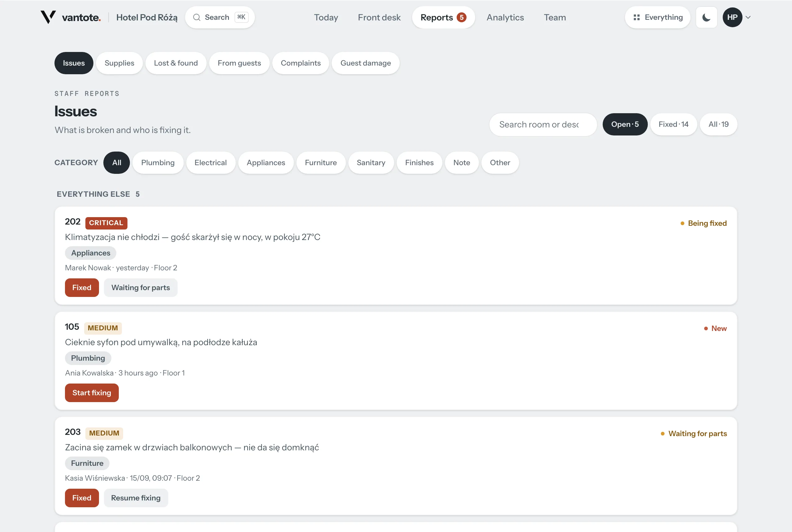Start fixing room 105 issue

(x=92, y=393)
